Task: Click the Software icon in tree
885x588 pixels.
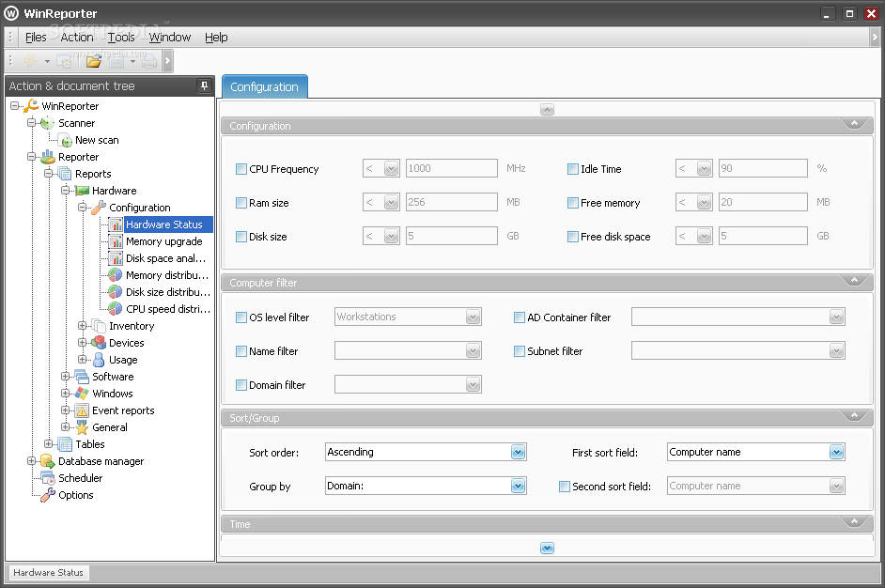Action: pos(82,377)
